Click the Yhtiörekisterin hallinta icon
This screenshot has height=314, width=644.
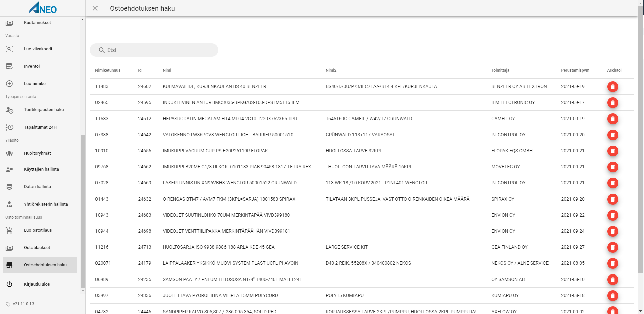(9, 204)
